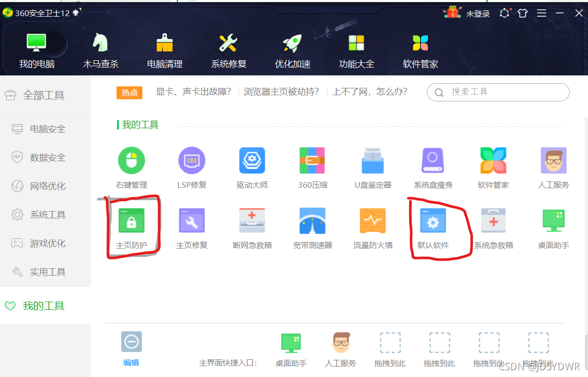Open the gift box promotion icon

click(452, 12)
